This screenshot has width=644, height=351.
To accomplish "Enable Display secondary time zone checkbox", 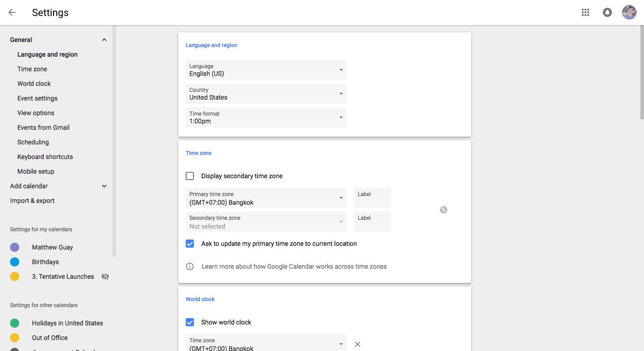I will [x=190, y=176].
